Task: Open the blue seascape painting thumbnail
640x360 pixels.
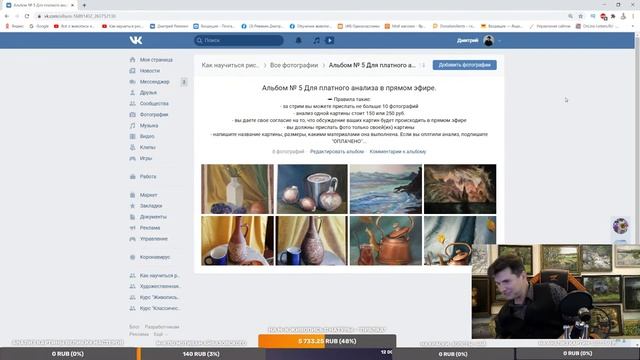Action: (386, 189)
